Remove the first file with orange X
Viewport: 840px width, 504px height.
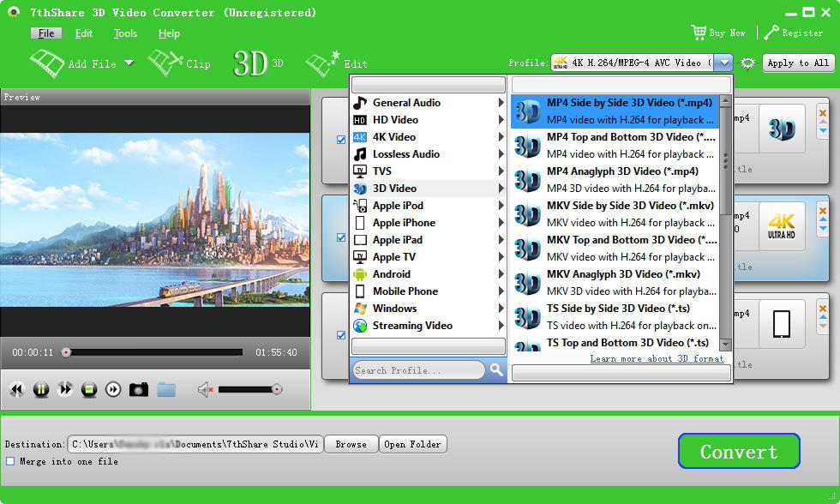[x=822, y=113]
